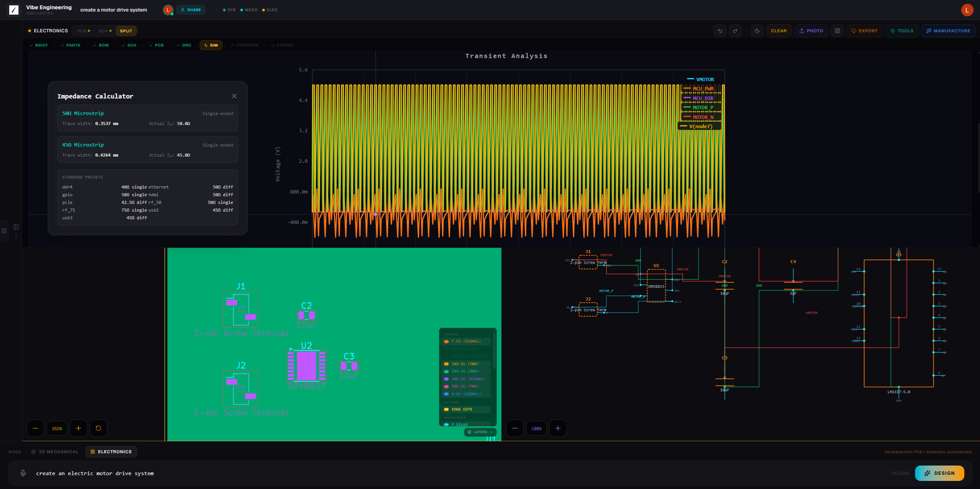Click the CLEAR button
Screen dimensions: 980x489
[x=779, y=31]
